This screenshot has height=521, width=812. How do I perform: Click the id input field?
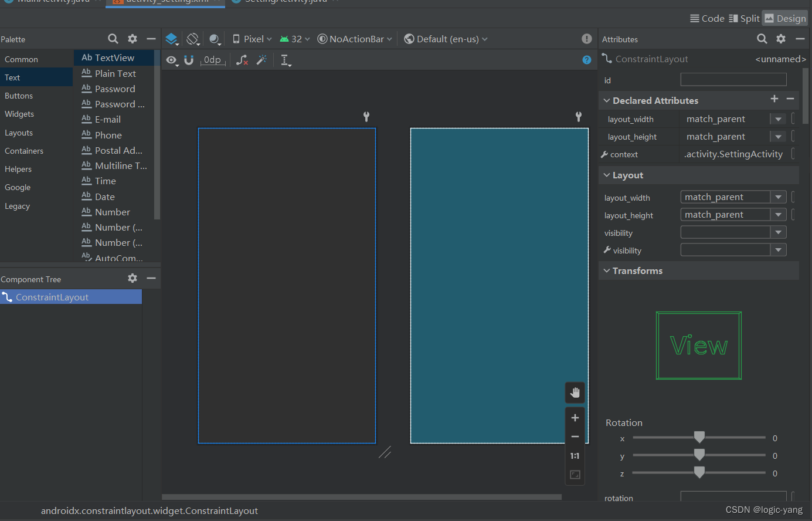(733, 80)
